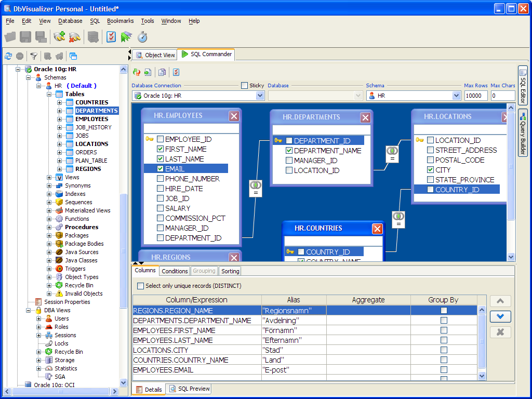Click the remove connection icon with red X
Screen dimensions: 532x399
(74, 37)
